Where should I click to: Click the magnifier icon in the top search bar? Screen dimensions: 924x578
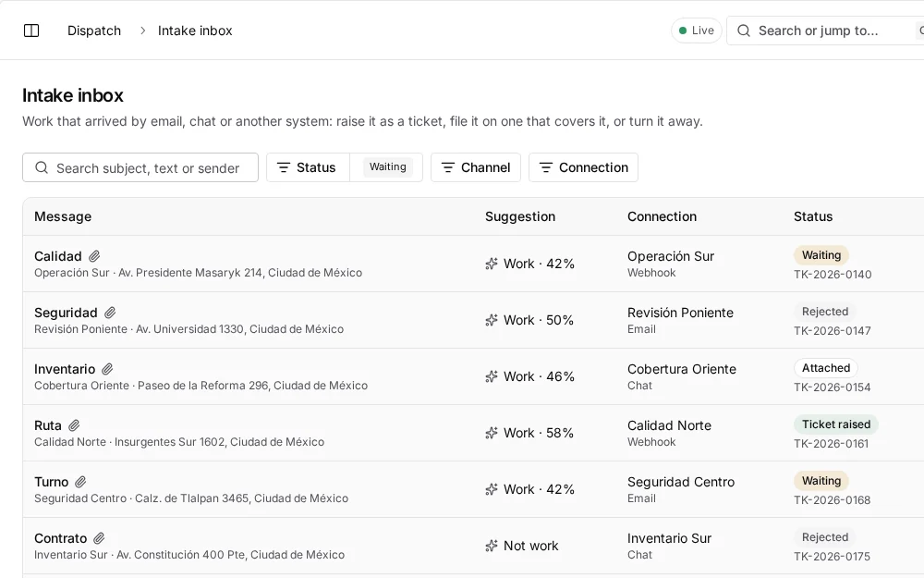(744, 31)
